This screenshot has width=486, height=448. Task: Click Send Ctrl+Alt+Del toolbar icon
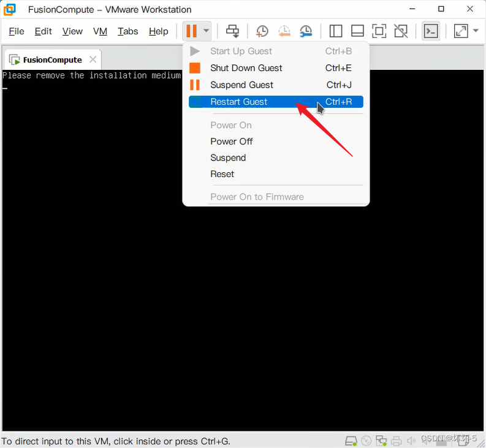232,31
